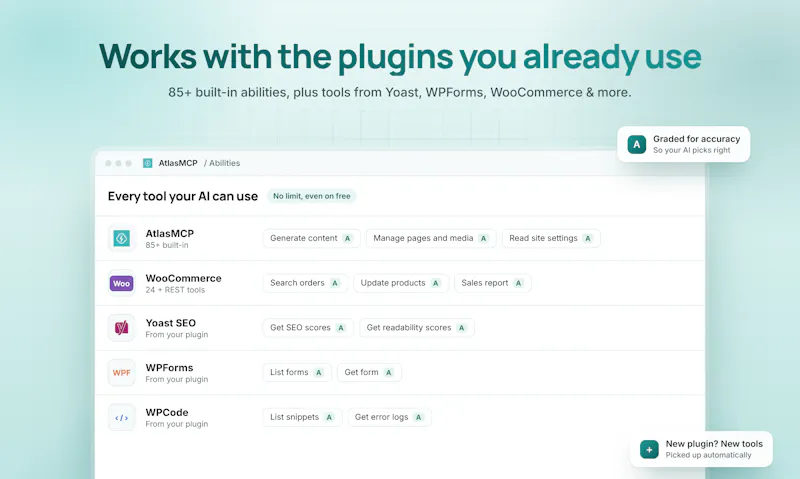Click the WPForms plugin name

[x=169, y=367]
